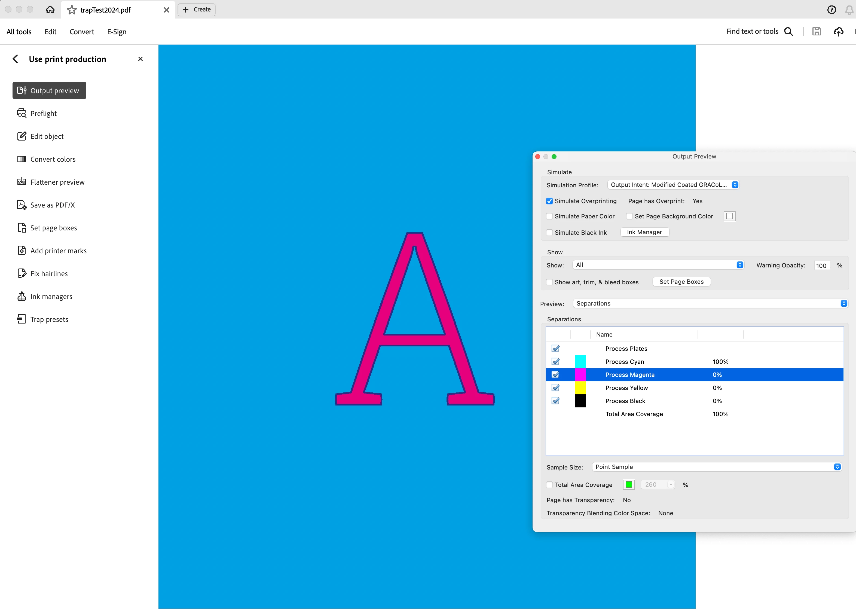Click the Add printer marks tool

pos(59,251)
